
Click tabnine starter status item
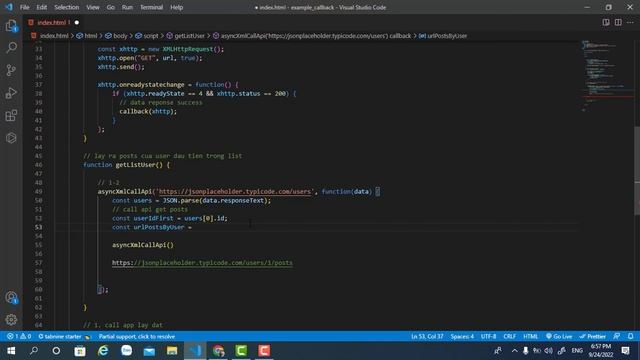point(64,336)
